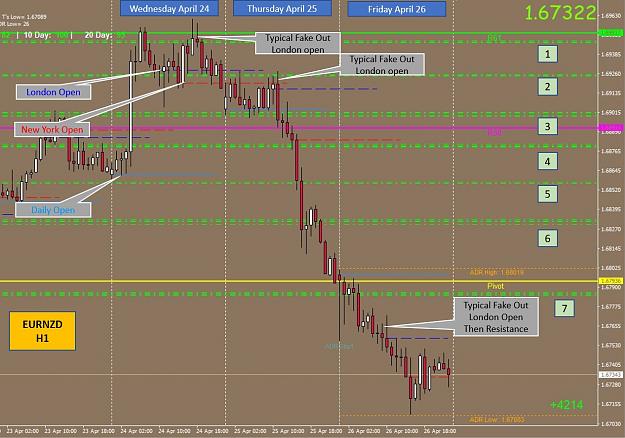The image size is (625, 438).
Task: Click the 26 Apr 18:00 time label
Action: [440, 431]
